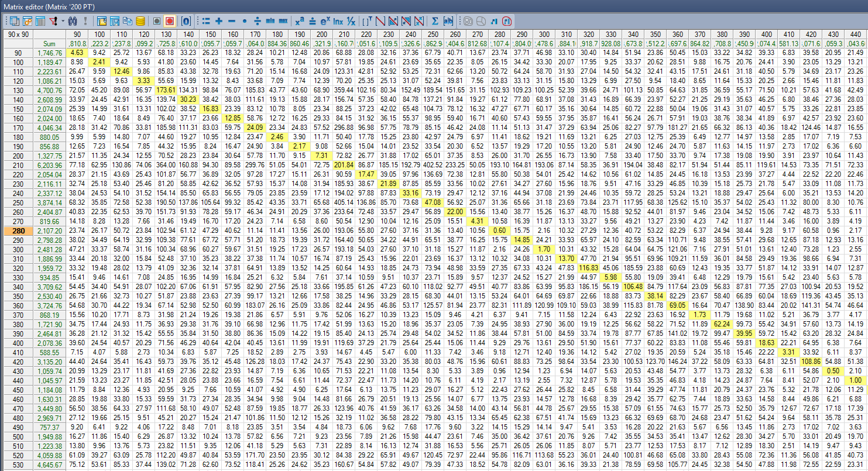Select diagonal cell value 116.83

point(588,267)
